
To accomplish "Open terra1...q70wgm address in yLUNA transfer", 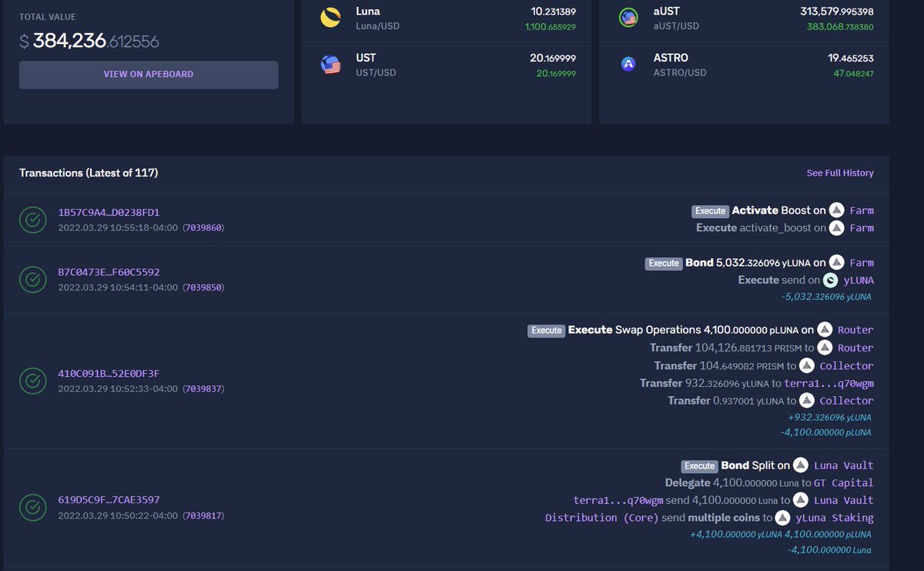I will tap(829, 383).
